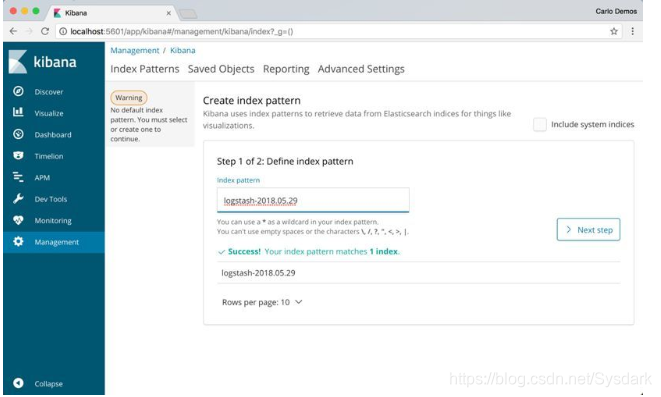Click the Index pattern input field

coord(313,200)
